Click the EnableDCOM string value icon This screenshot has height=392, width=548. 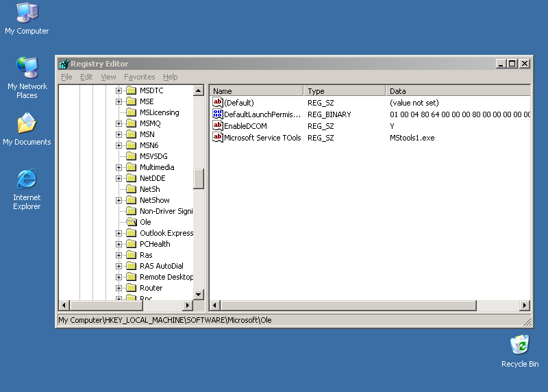(218, 126)
